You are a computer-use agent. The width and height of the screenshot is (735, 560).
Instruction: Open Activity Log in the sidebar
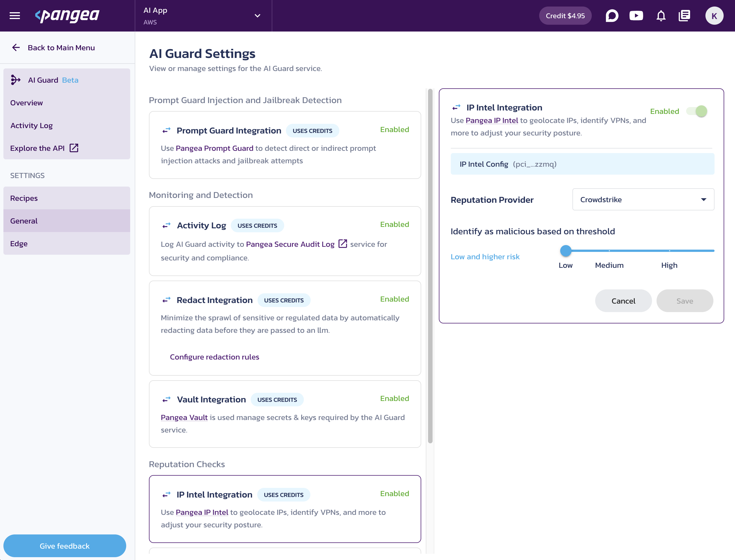67,125
